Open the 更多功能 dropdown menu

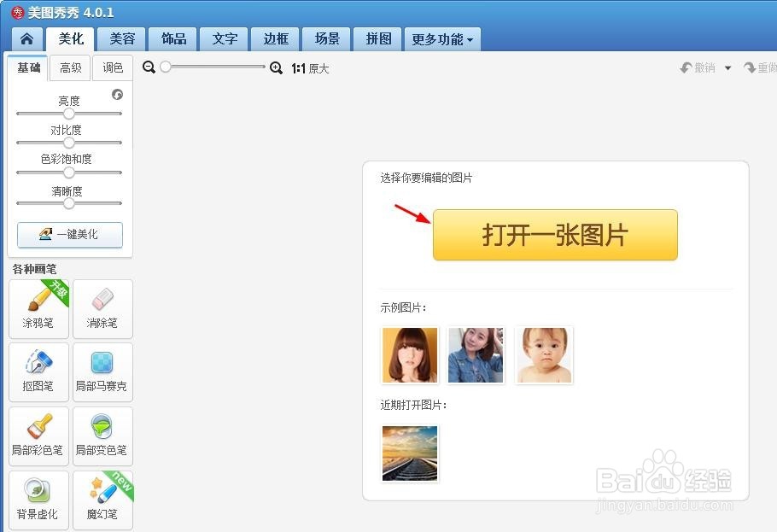click(x=442, y=39)
